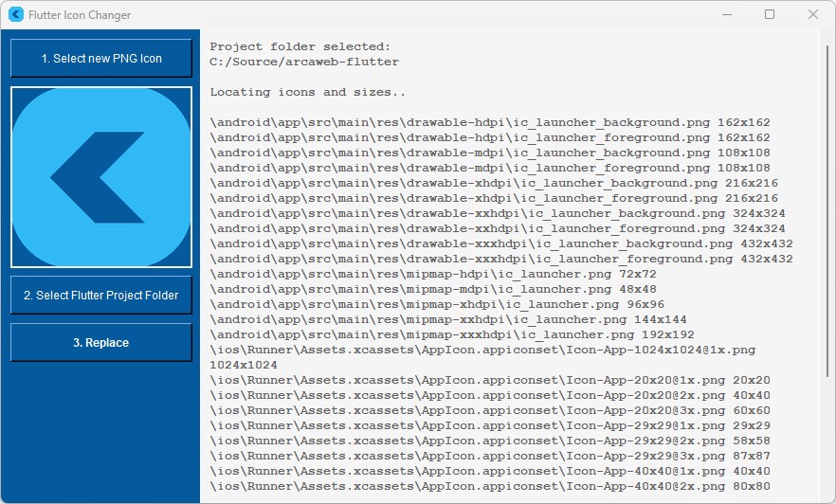Select drawable-xhdpi ic_launcher_background.png 216x216 line
The width and height of the screenshot is (836, 504).
click(494, 183)
